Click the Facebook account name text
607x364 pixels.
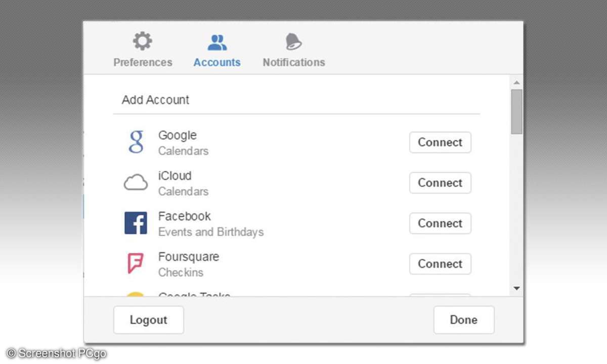pos(185,216)
